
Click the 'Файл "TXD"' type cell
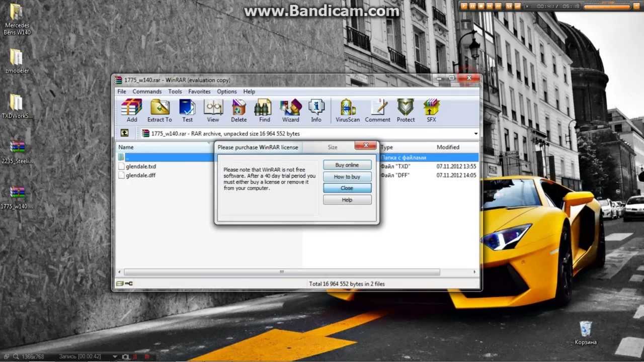tap(395, 166)
